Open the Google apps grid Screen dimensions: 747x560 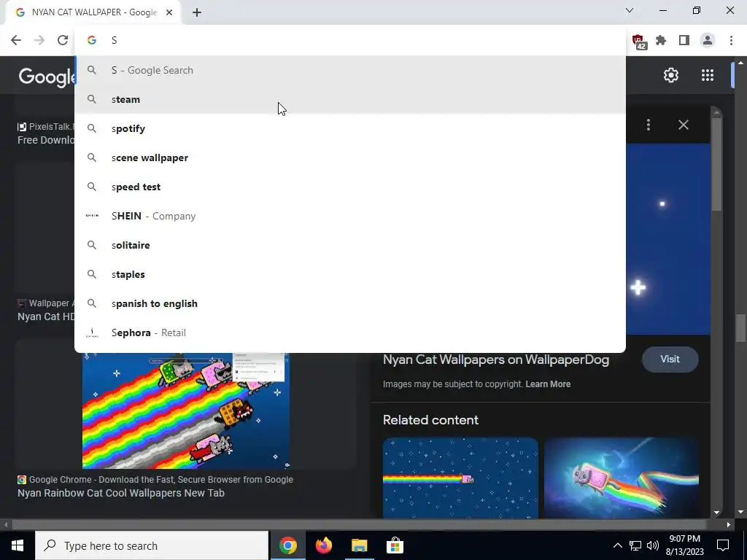708,75
